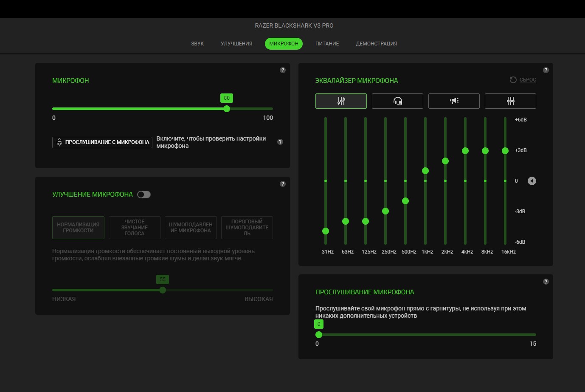Select the Нормализация громкости option
Viewport: 585px width, 392px height.
pyautogui.click(x=78, y=228)
